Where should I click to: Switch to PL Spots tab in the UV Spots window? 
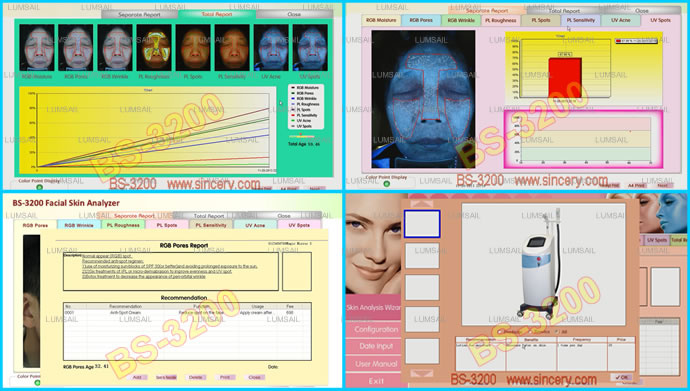coord(541,20)
